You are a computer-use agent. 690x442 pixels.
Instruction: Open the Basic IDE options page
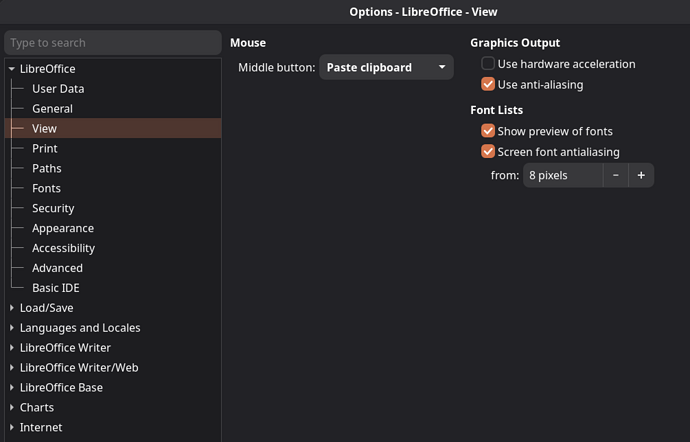(56, 288)
